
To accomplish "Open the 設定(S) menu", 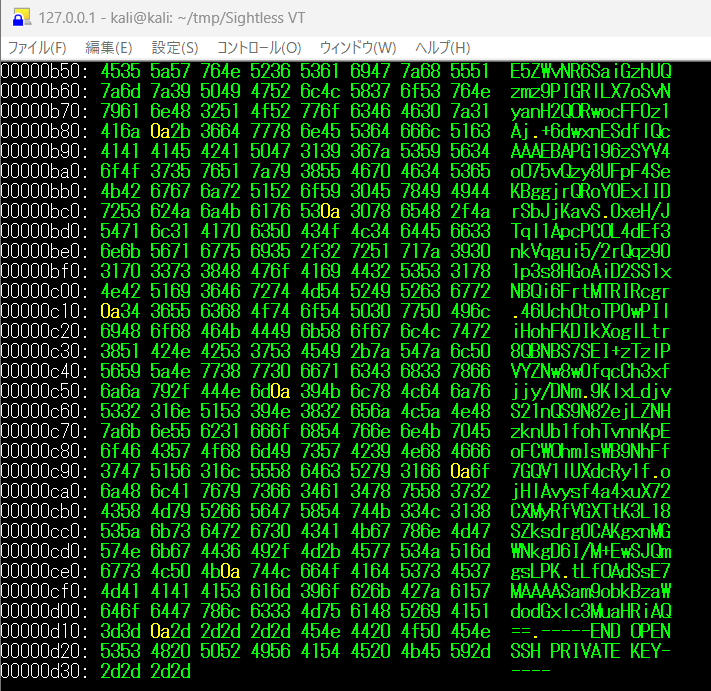I will point(175,48).
